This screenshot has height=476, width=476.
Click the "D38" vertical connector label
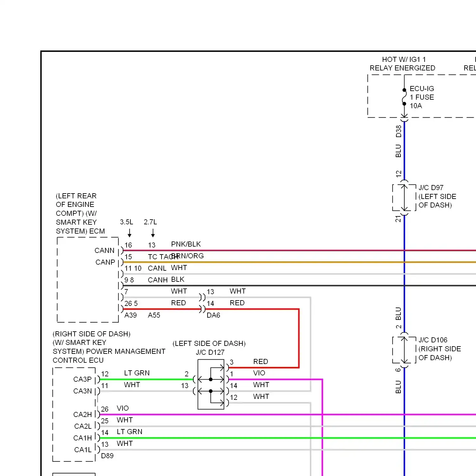[399, 131]
